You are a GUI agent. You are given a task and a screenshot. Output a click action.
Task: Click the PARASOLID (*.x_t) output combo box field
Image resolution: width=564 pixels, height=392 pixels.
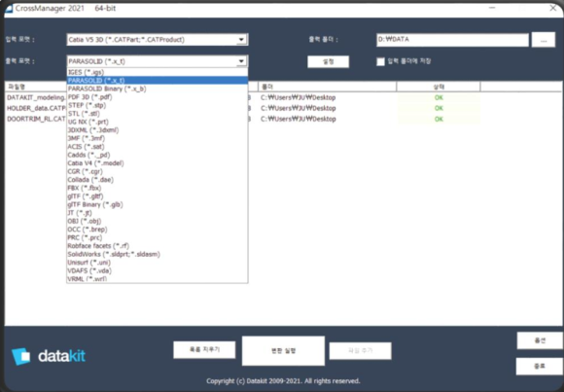click(x=158, y=61)
